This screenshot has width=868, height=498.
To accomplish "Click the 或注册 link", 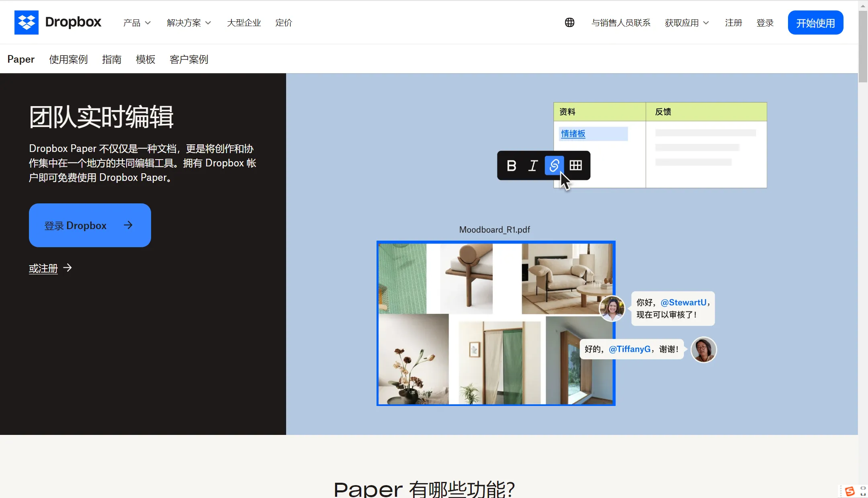I will pyautogui.click(x=43, y=268).
